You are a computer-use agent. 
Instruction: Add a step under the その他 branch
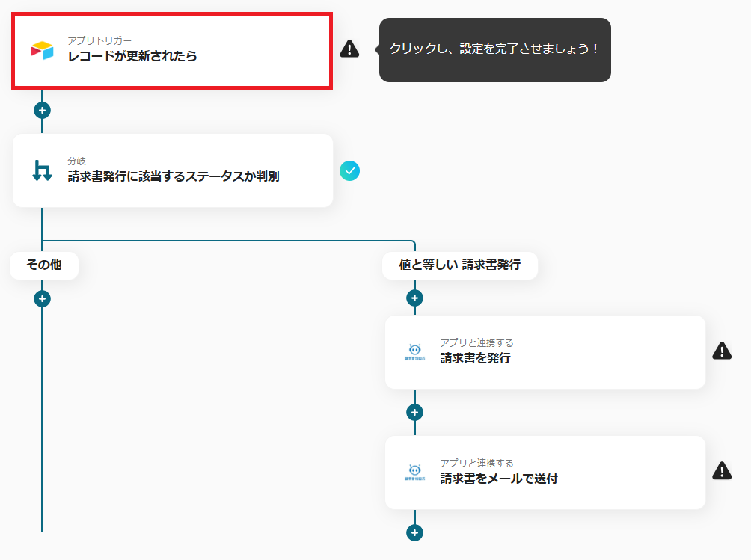[42, 299]
